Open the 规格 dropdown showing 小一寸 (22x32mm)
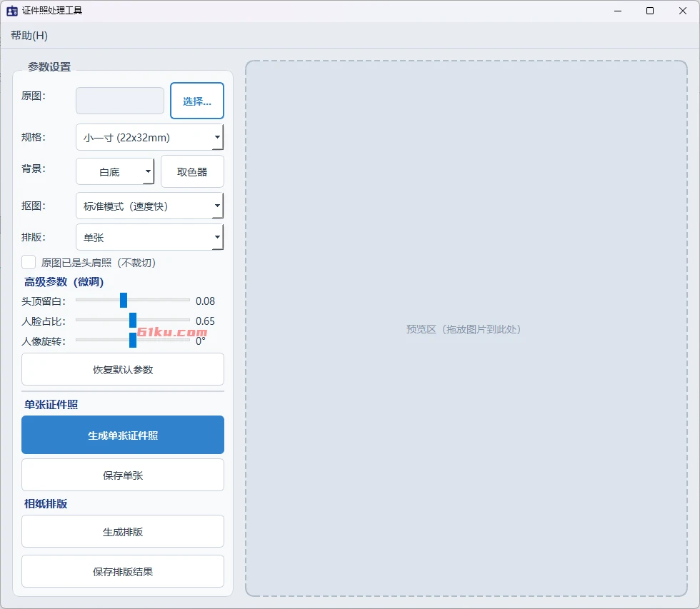 tap(149, 137)
